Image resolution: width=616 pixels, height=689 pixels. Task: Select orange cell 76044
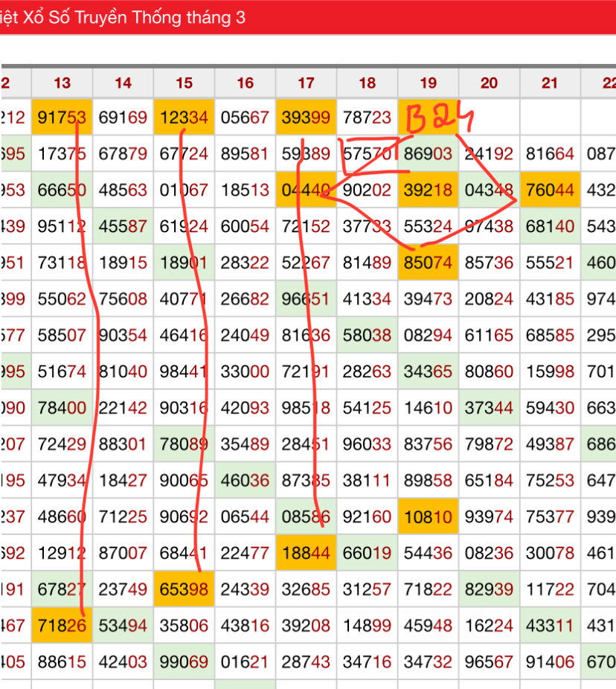tap(550, 190)
